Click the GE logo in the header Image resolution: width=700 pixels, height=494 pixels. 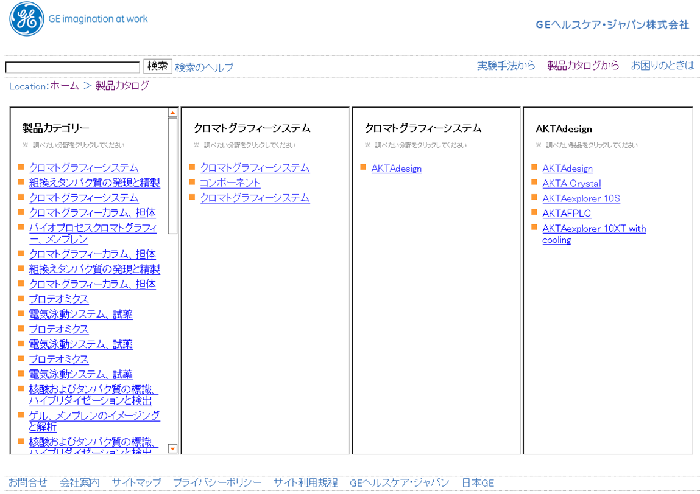[26, 19]
